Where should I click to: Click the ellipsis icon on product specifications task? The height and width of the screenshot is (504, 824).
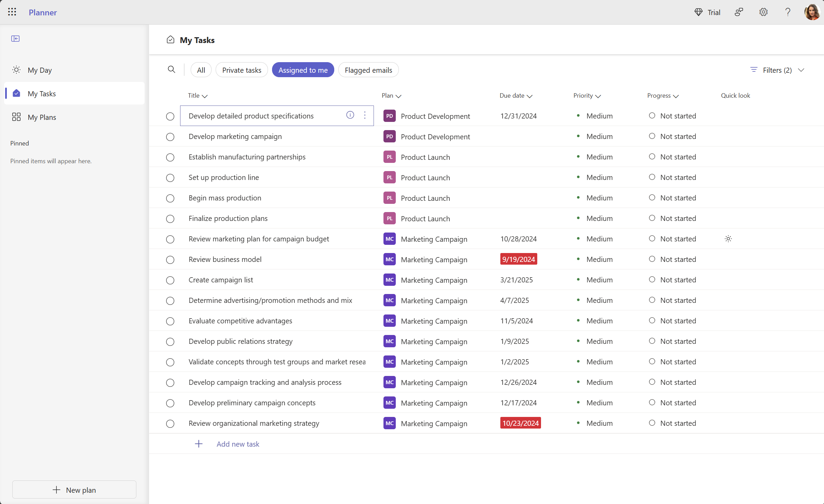pos(365,115)
